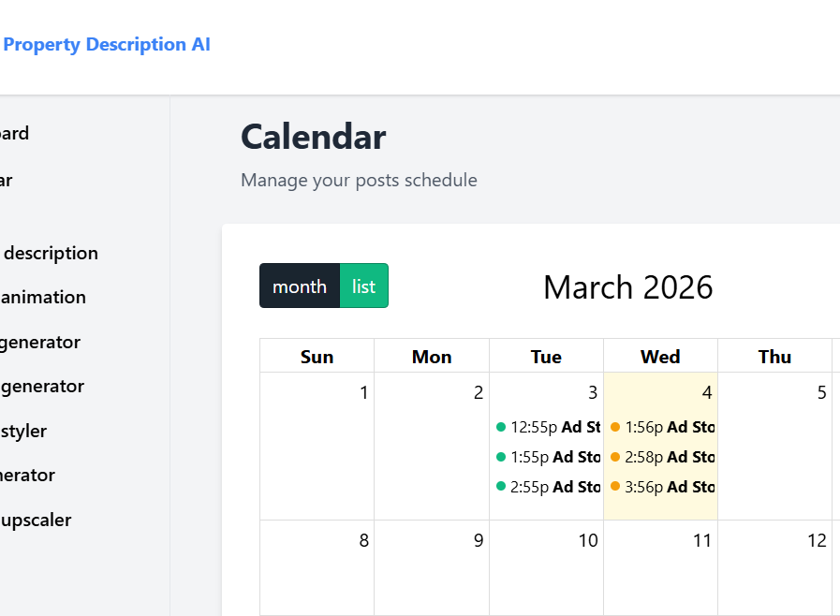This screenshot has height=616, width=840.
Task: Click the Thu column header
Action: tap(774, 357)
